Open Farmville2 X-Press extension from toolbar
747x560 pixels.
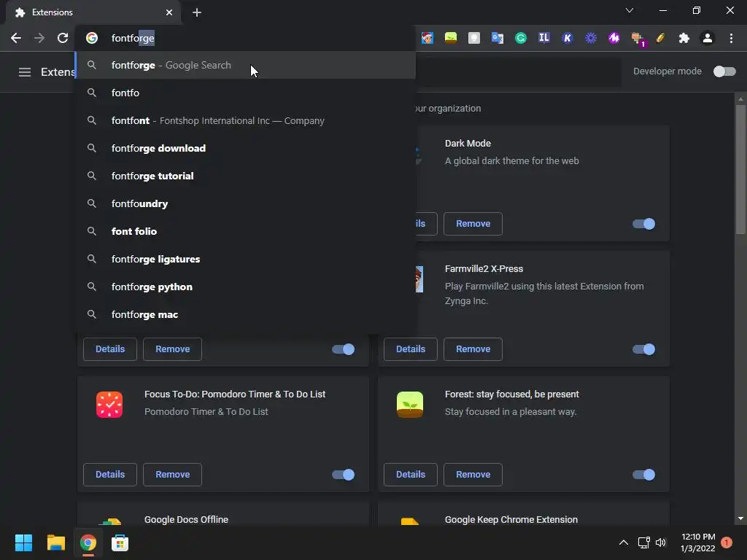click(427, 38)
